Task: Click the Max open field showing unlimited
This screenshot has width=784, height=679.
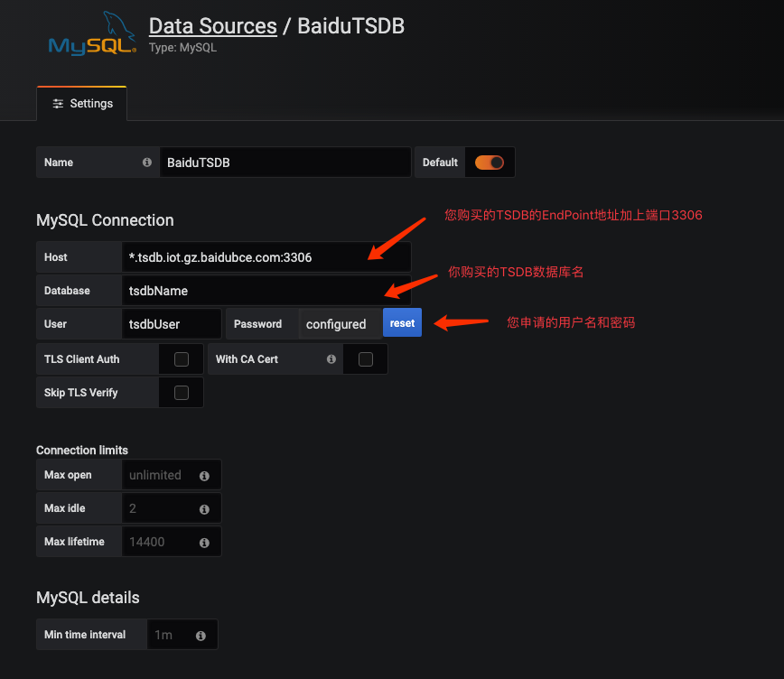Action: [172, 475]
